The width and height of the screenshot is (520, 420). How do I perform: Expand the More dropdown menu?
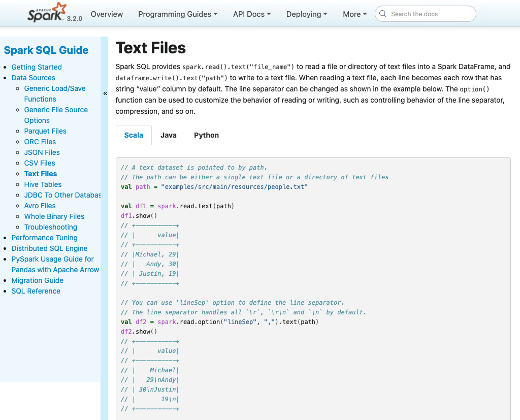click(x=355, y=14)
